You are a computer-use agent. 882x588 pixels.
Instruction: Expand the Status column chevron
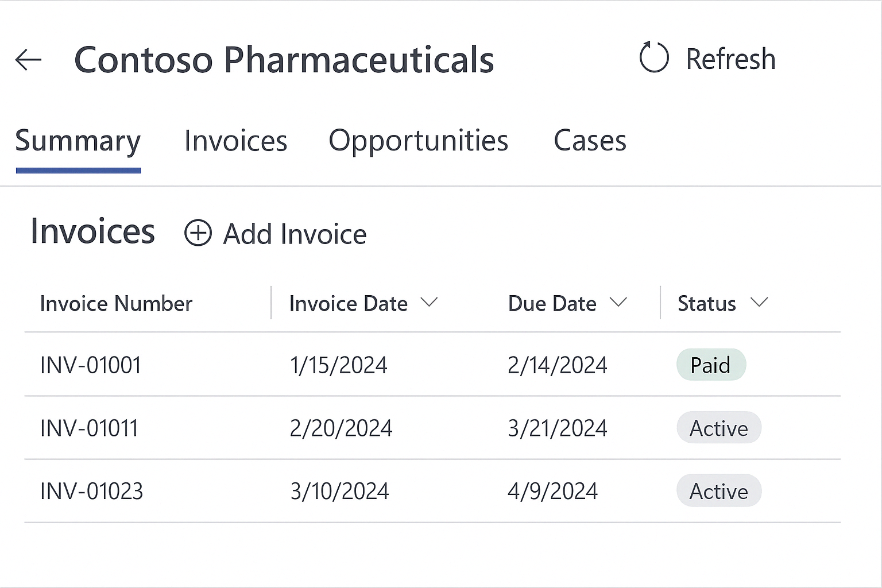[759, 302]
